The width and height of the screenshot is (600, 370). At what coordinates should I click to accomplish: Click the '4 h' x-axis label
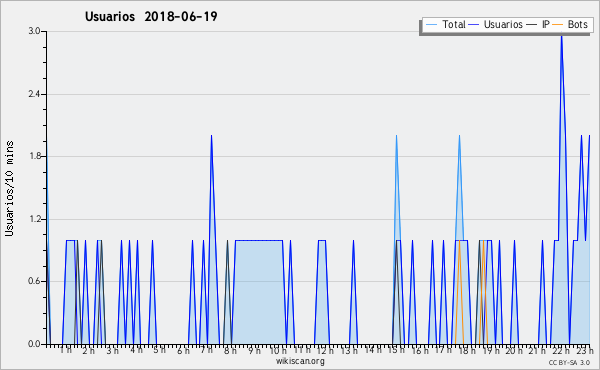point(136,350)
